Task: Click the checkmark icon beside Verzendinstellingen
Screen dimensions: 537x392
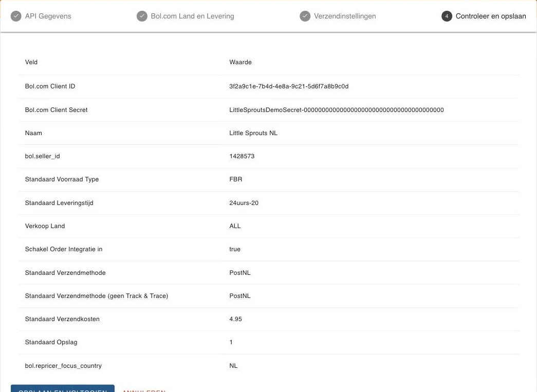Action: (x=305, y=16)
